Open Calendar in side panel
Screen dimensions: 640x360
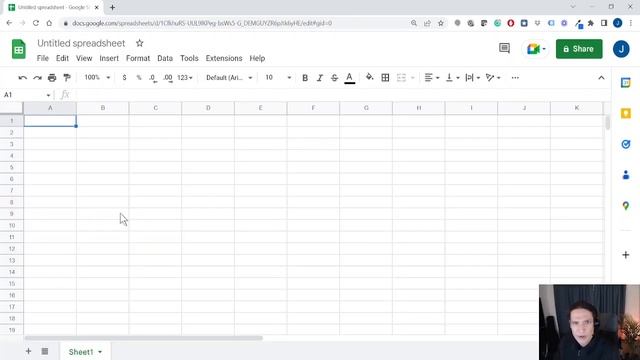(x=626, y=83)
